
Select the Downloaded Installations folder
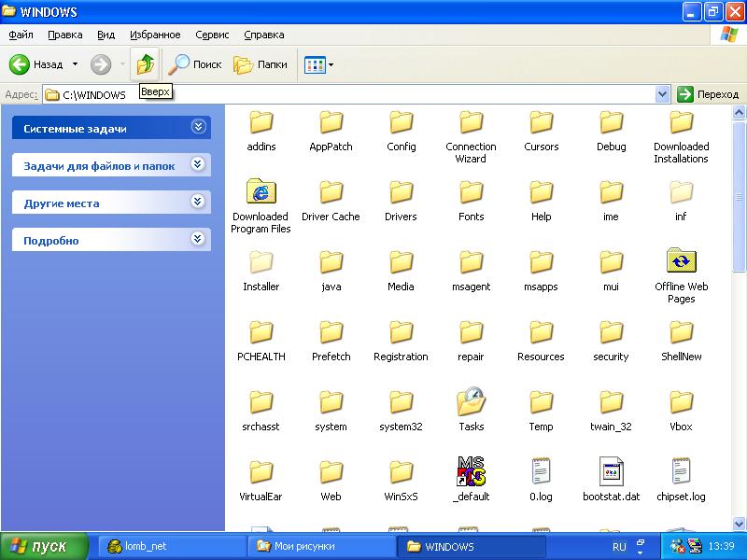(x=681, y=137)
